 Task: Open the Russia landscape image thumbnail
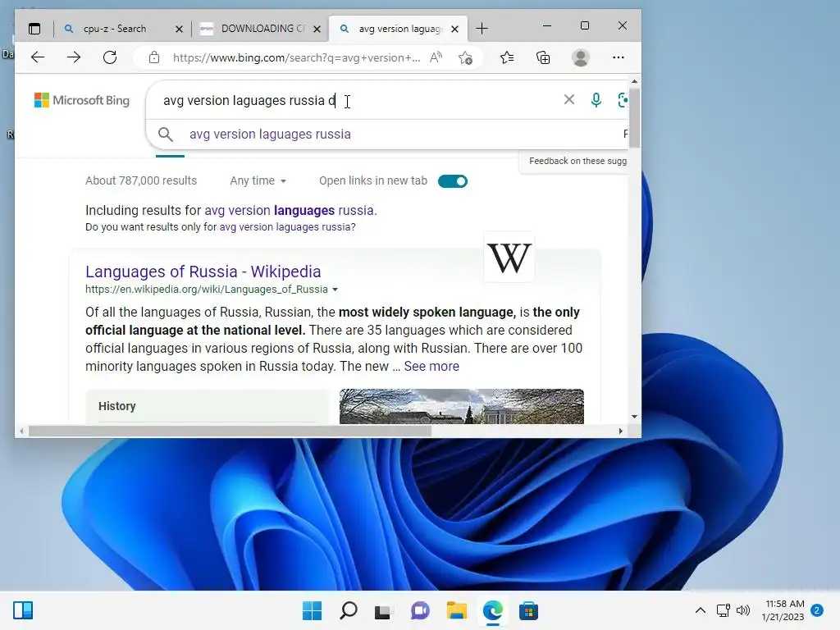(x=461, y=407)
